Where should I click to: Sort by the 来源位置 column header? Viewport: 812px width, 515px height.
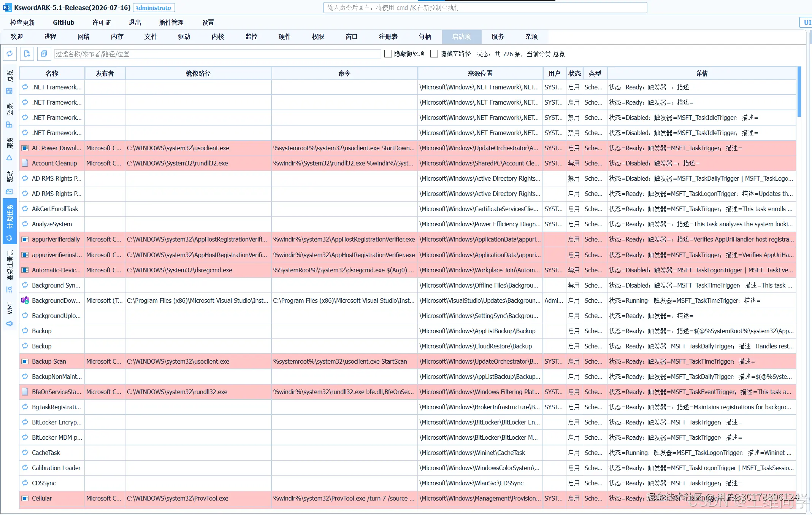point(480,73)
